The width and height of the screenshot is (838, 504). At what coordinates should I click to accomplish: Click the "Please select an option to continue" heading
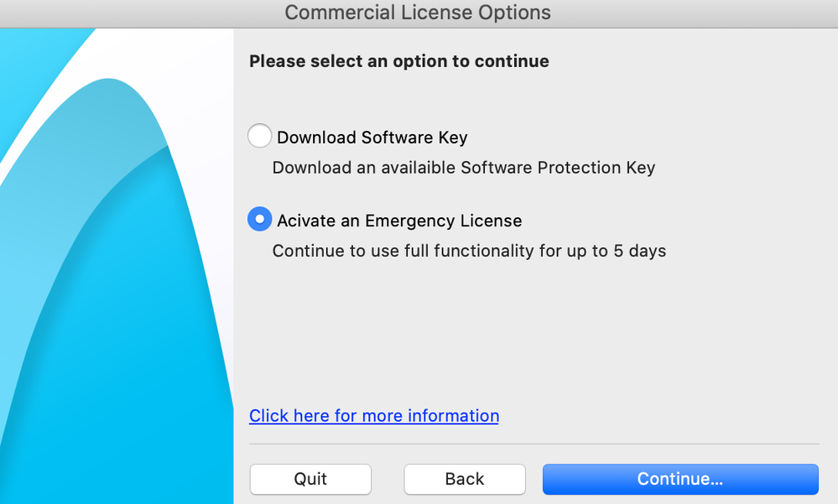[x=399, y=61]
